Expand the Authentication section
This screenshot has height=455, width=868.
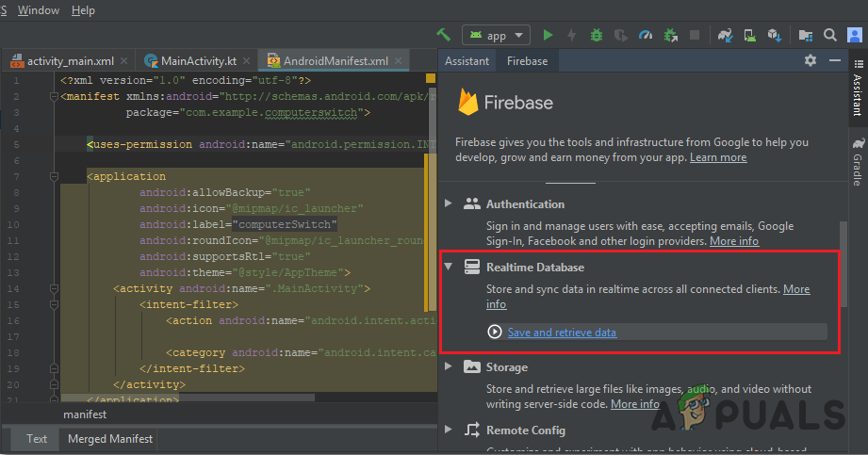[x=449, y=203]
